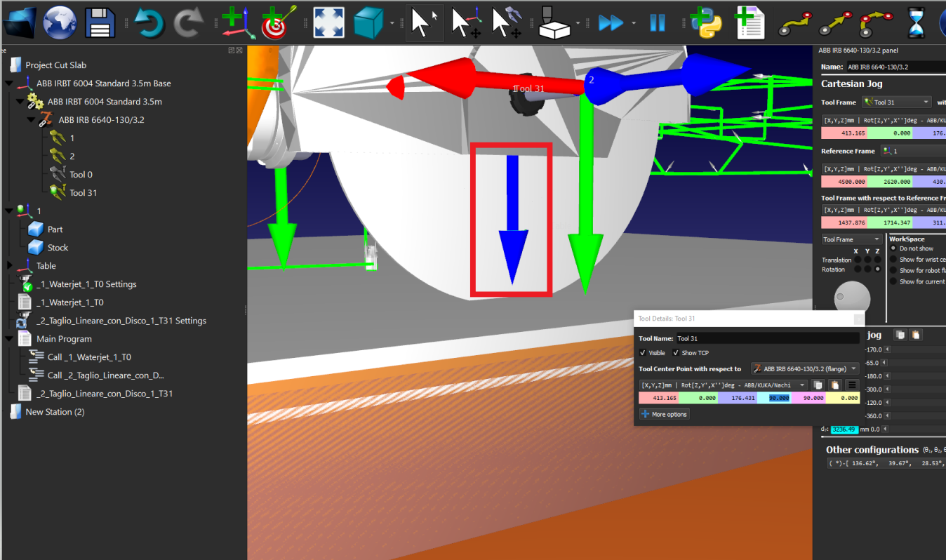946x560 pixels.
Task: Click the Save station floppy disk icon
Action: 100,23
